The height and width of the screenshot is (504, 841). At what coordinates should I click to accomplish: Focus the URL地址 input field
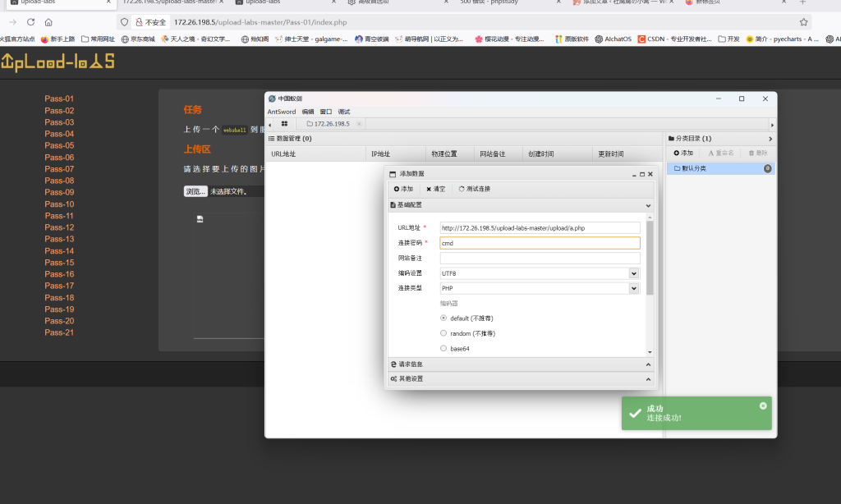540,228
